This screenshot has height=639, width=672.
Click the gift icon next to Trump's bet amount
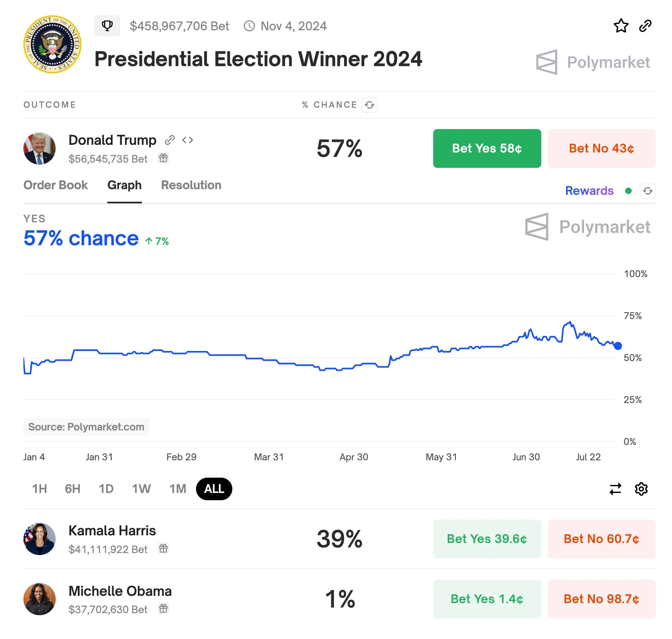point(163,158)
